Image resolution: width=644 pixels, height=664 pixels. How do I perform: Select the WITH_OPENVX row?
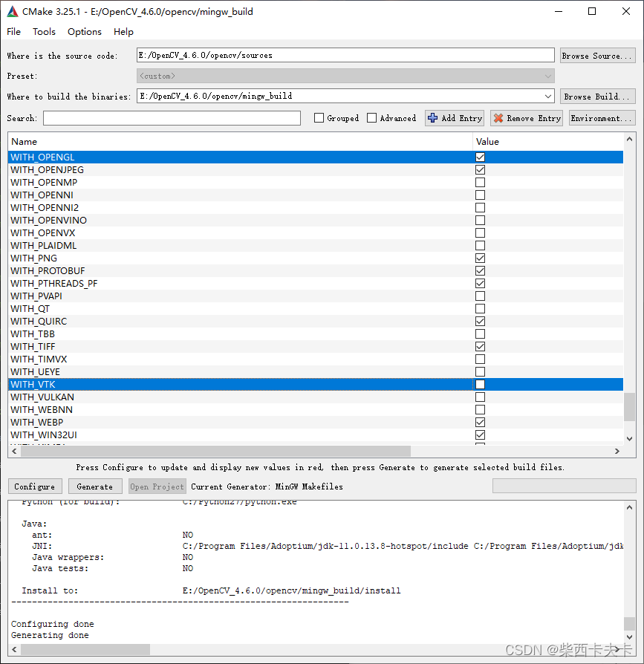(316, 233)
